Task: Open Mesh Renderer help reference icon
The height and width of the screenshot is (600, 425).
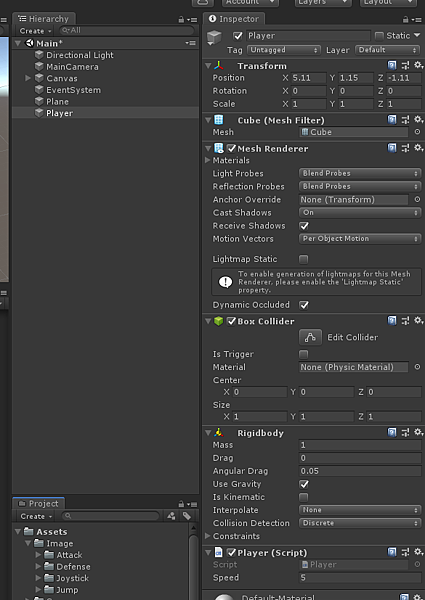Action: pyautogui.click(x=392, y=148)
